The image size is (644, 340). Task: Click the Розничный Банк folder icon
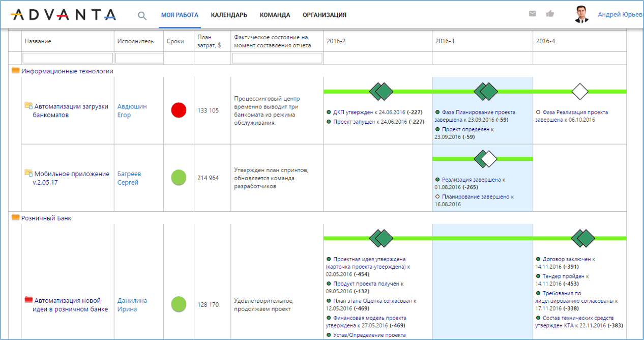coord(15,217)
